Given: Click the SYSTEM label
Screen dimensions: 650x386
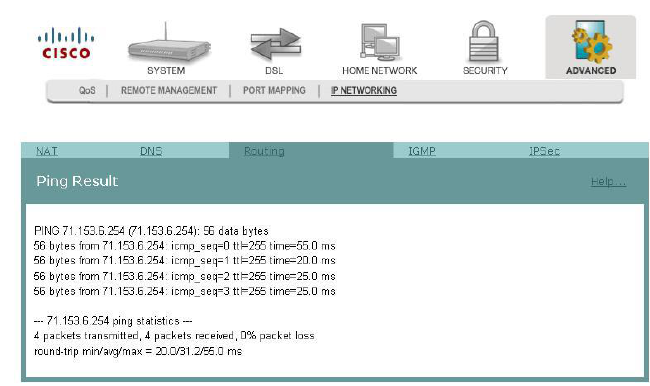Looking at the screenshot, I should pos(166,70).
